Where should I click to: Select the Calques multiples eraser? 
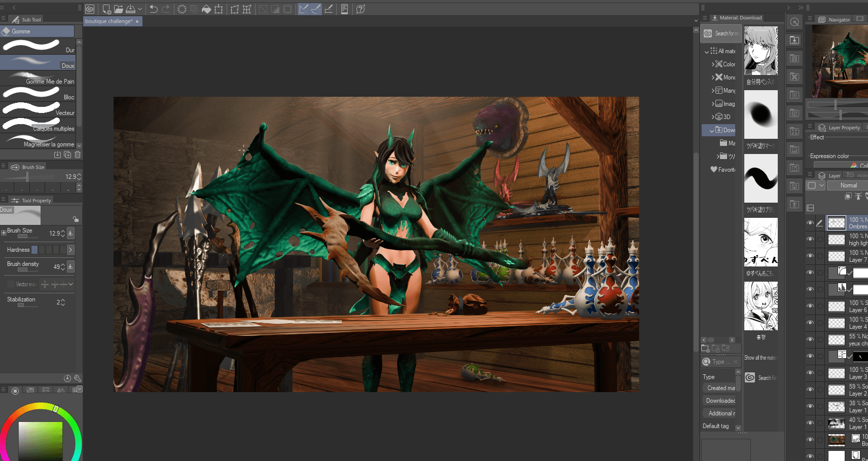tap(38, 125)
